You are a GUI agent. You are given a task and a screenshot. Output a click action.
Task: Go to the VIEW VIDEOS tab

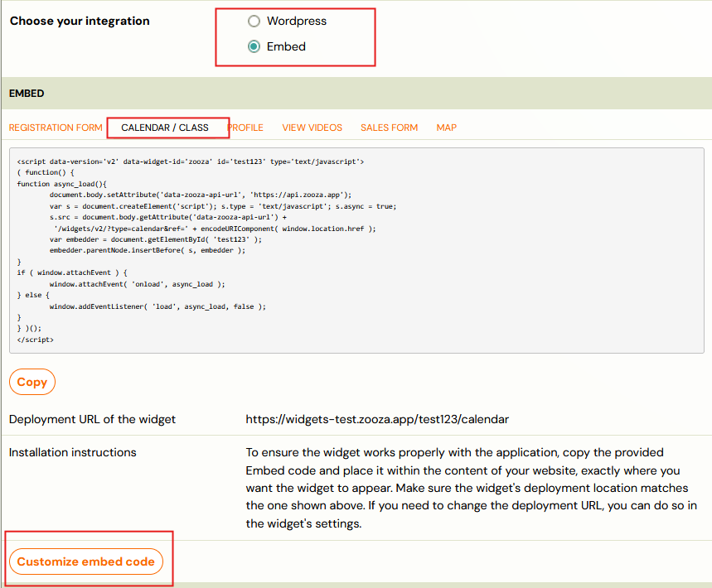coord(312,128)
